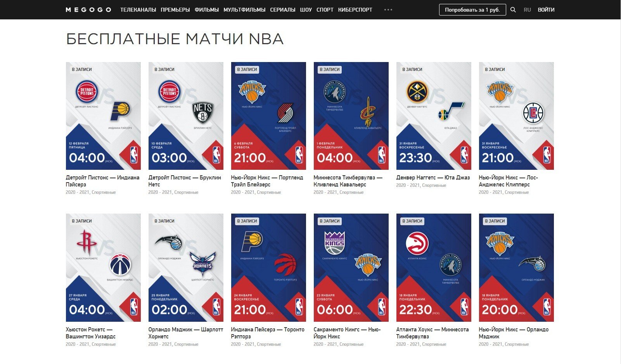This screenshot has width=621, height=364.
Task: Open the Орландо Мэджик — Шарлотт Хорнетс poster
Action: [x=186, y=267]
